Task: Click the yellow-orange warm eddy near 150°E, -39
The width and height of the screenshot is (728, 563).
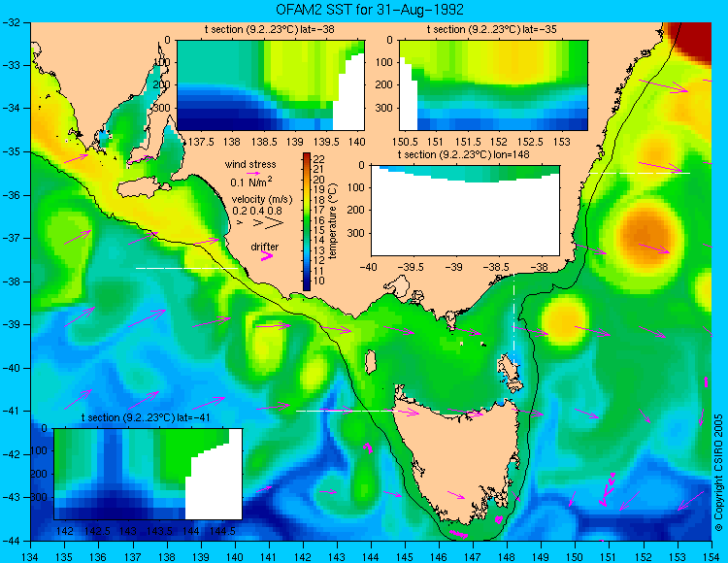Action: tap(563, 321)
